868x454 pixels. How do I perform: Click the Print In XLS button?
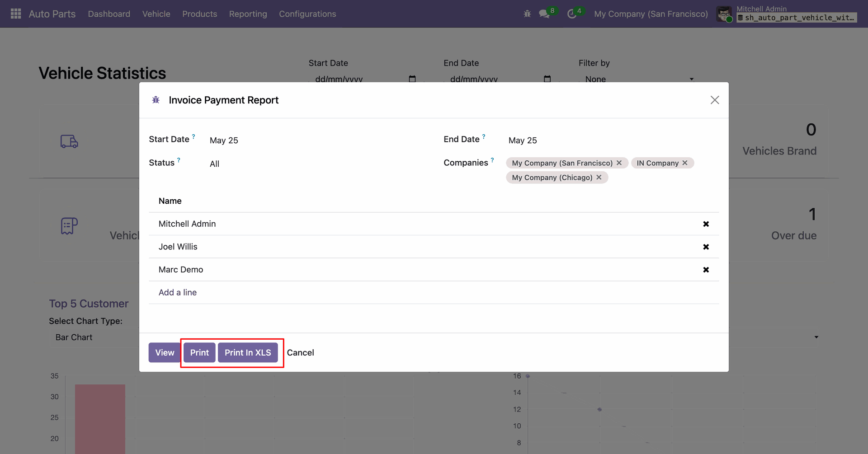point(248,352)
